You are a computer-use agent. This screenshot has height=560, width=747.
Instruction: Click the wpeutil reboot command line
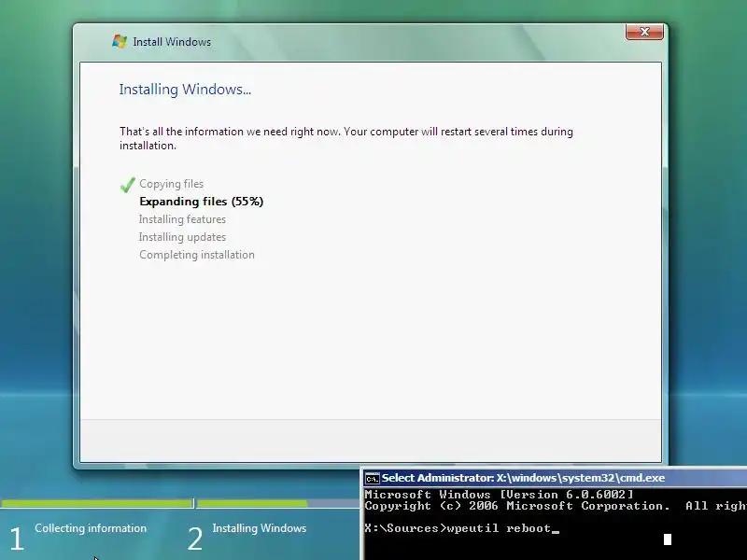point(461,528)
